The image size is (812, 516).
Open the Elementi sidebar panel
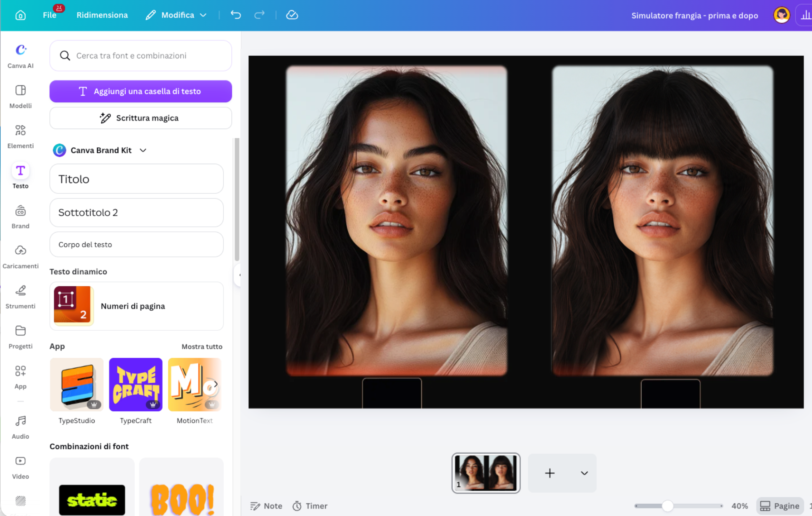point(20,137)
